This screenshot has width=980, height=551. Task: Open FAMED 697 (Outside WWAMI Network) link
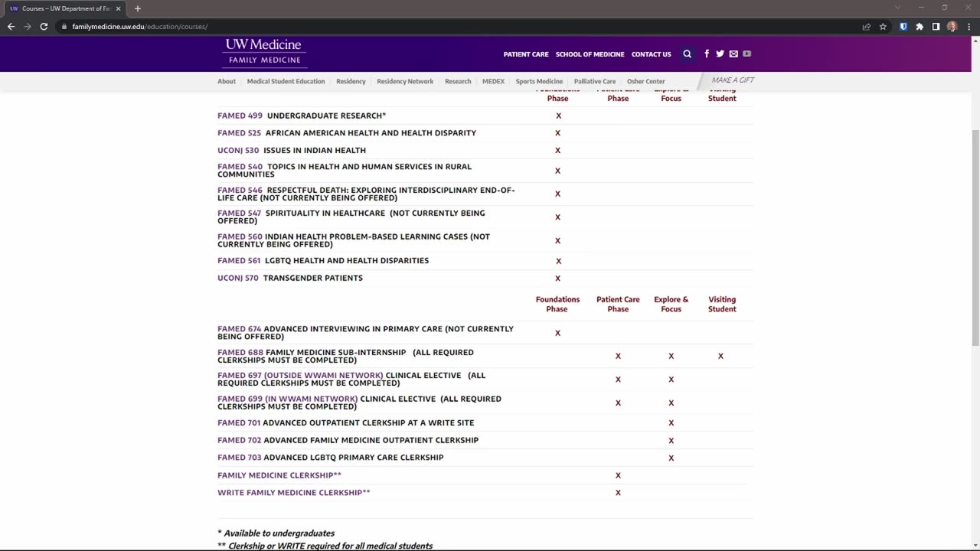tap(300, 376)
